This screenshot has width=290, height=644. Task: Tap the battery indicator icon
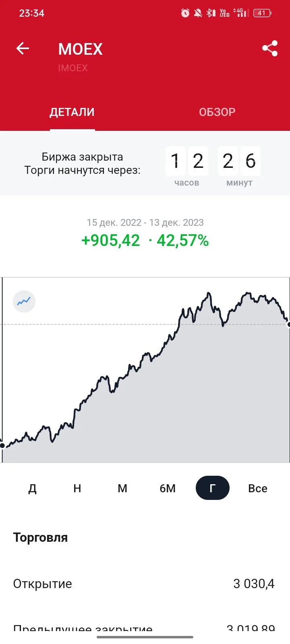click(x=262, y=13)
